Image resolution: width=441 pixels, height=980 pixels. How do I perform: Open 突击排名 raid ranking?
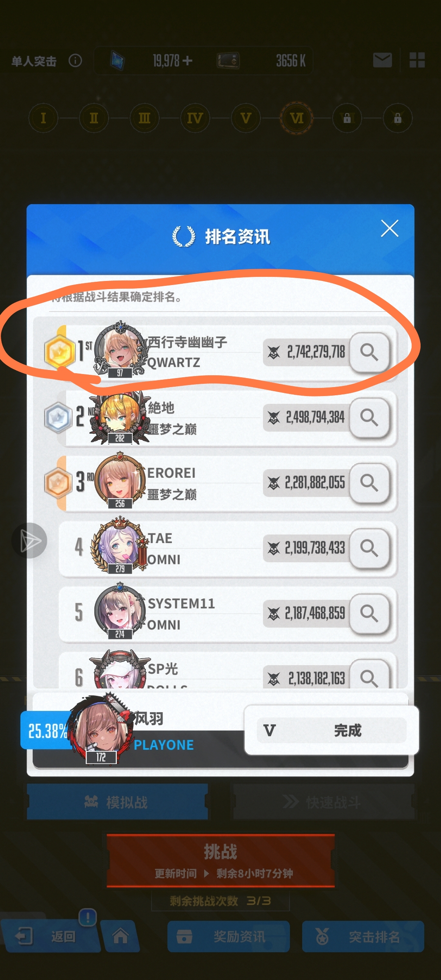click(x=363, y=936)
